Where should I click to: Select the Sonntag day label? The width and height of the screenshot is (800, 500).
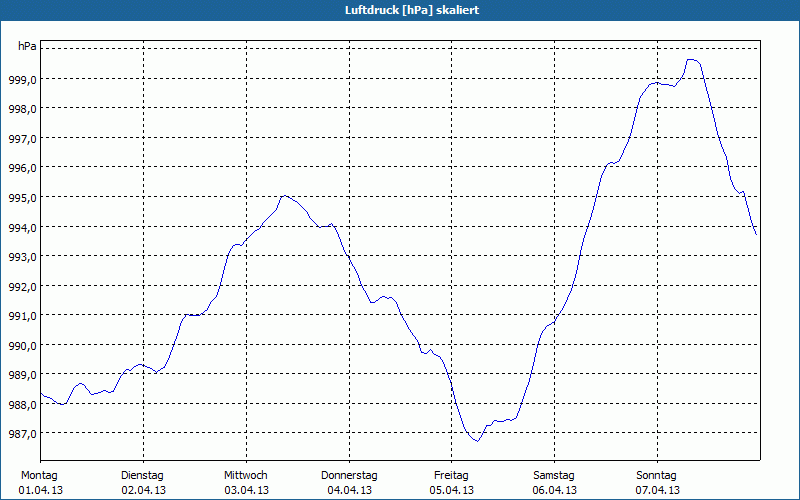click(656, 476)
